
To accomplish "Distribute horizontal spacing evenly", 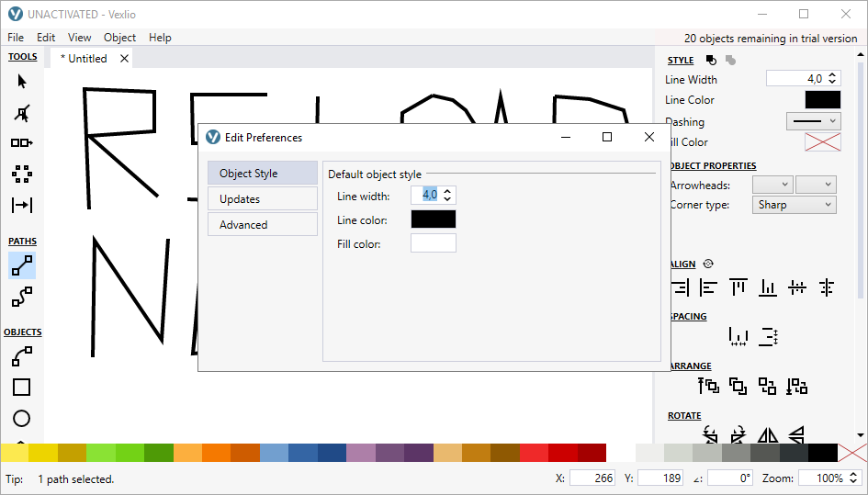I will click(738, 336).
